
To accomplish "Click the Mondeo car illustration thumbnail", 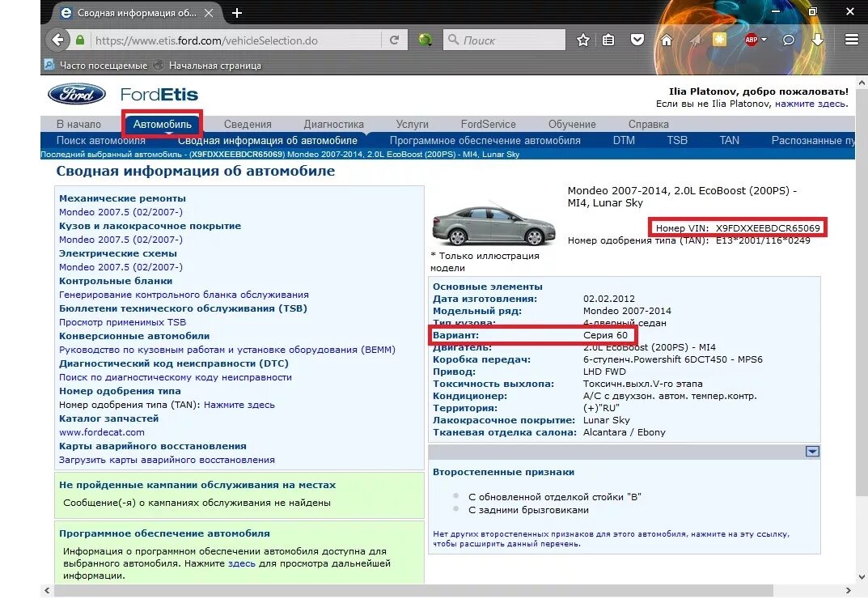I will [x=493, y=226].
